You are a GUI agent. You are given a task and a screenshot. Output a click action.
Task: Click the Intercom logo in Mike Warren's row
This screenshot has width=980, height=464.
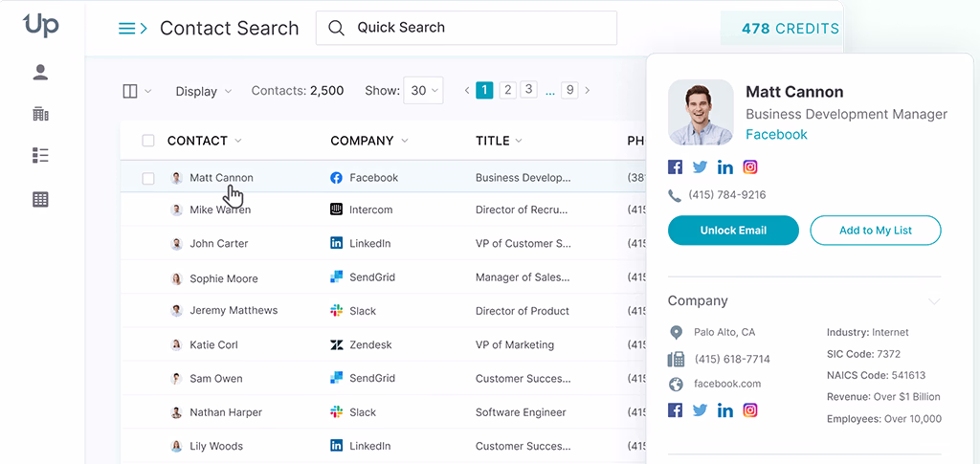(x=336, y=210)
